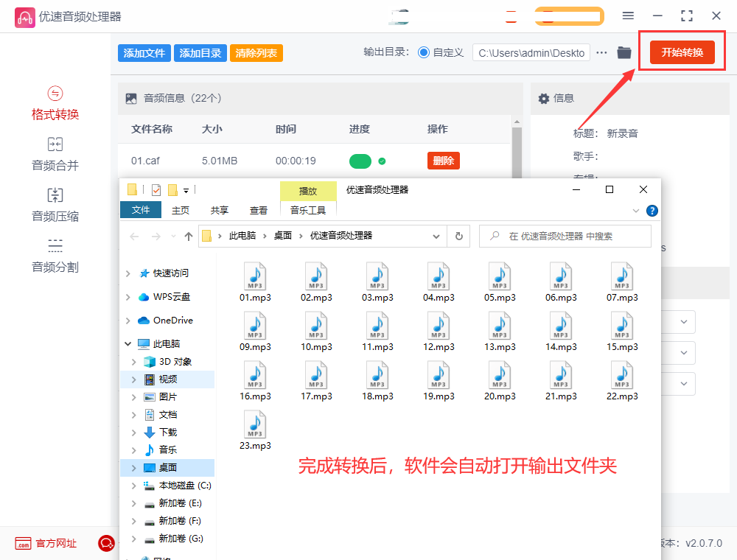Expand the 本地磁盘 (C:) node
The height and width of the screenshot is (560, 737).
coord(134,486)
